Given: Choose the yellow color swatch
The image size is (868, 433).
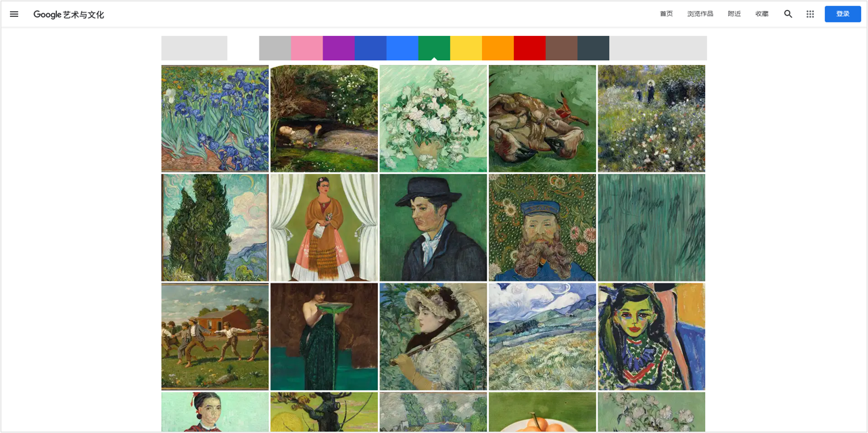Looking at the screenshot, I should pos(466,48).
